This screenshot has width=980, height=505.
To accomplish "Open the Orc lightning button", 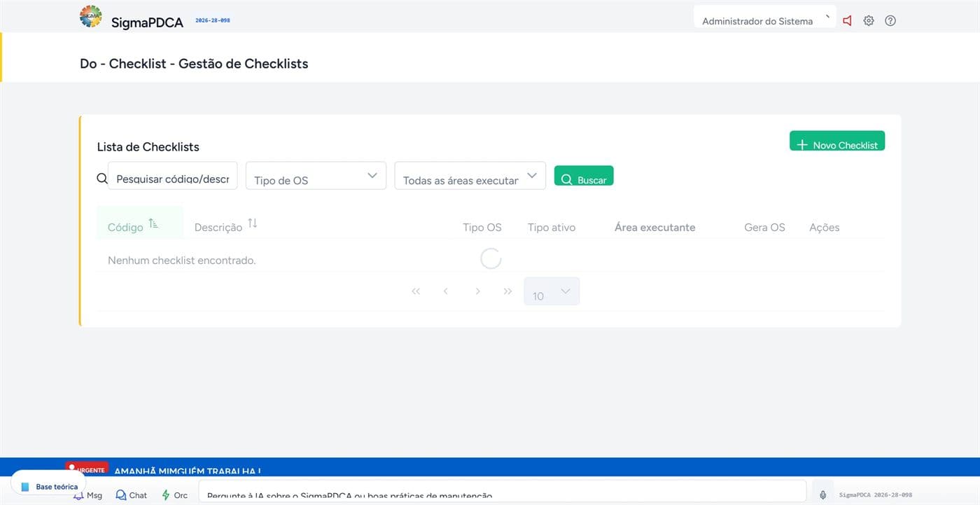I will pyautogui.click(x=175, y=495).
